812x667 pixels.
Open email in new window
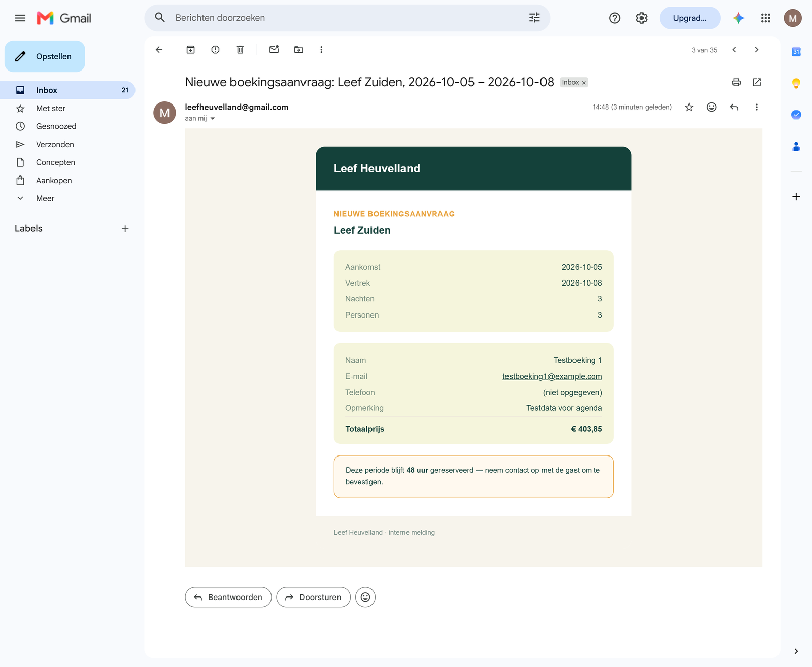(757, 82)
